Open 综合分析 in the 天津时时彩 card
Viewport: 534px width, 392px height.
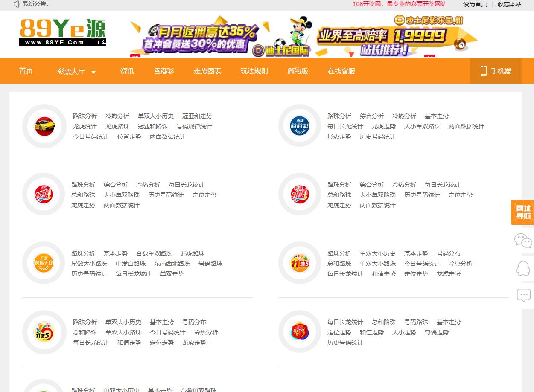[x=116, y=185]
